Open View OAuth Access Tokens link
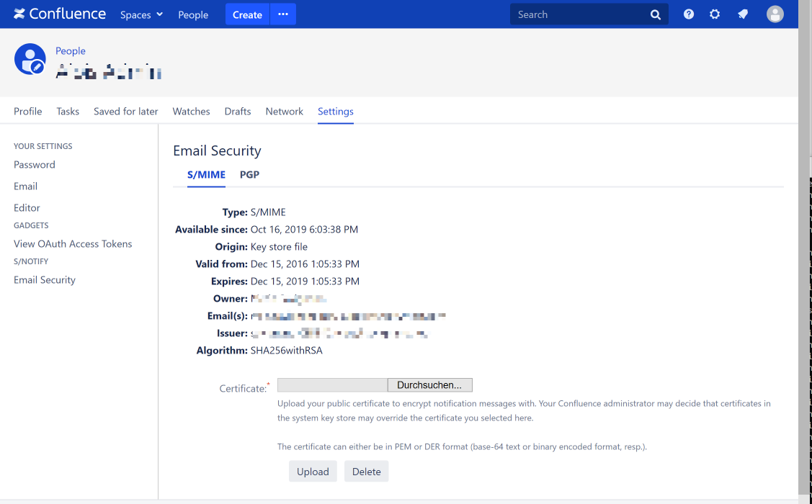 pos(73,244)
